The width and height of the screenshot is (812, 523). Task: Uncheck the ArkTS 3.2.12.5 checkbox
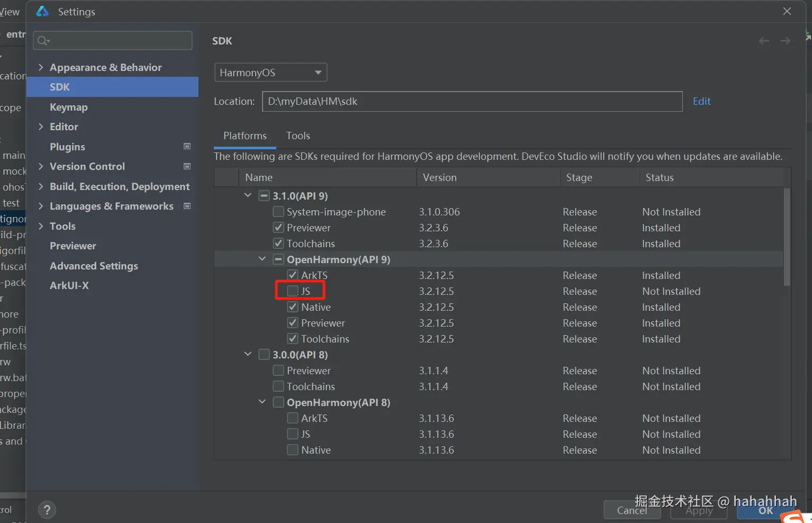[x=292, y=275]
